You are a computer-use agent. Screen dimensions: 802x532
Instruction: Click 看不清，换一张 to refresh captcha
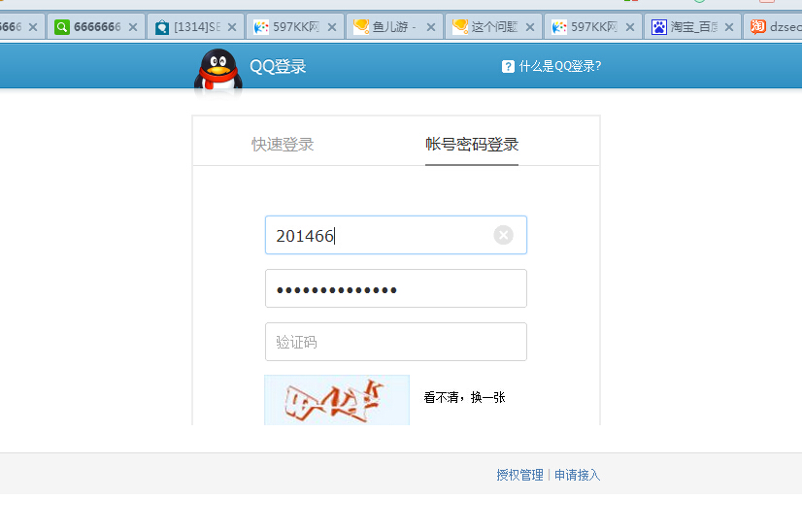464,397
